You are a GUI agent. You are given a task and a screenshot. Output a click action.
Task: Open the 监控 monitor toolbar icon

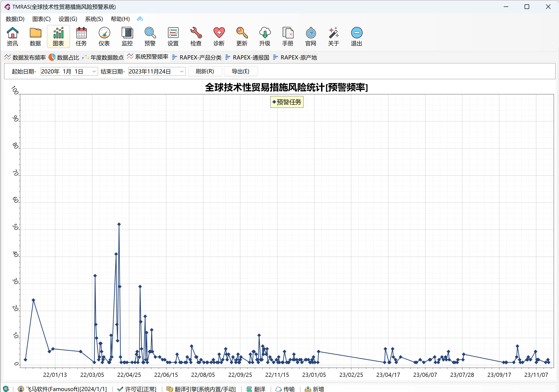point(127,36)
